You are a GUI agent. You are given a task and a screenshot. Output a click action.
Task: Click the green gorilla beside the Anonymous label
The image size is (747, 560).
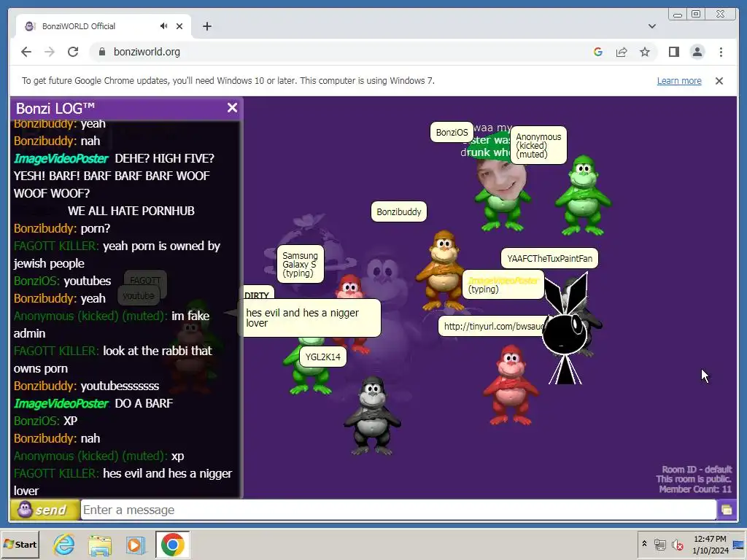click(583, 195)
